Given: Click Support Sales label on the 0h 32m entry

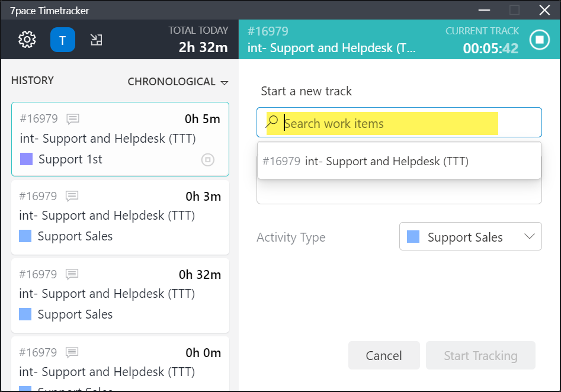Looking at the screenshot, I should point(75,314).
